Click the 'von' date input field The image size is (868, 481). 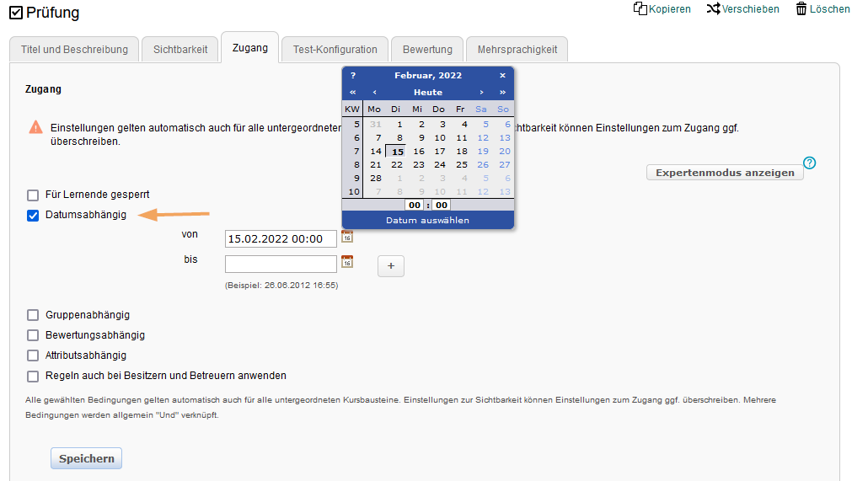281,238
